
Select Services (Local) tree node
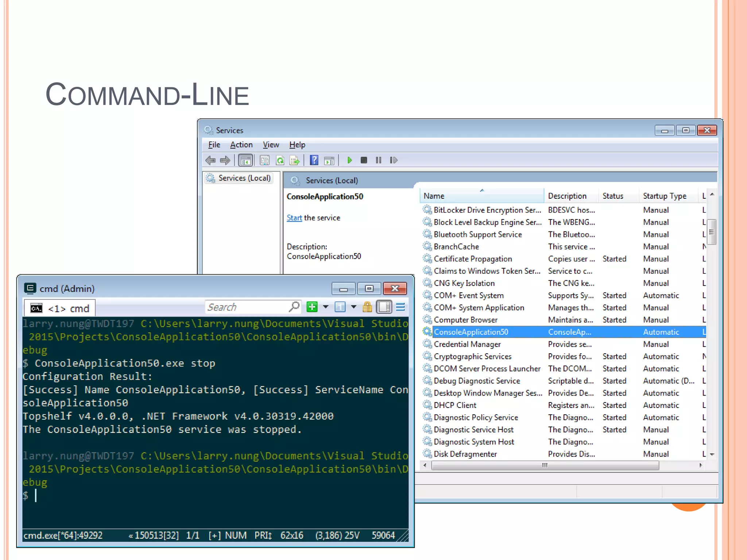pyautogui.click(x=239, y=178)
